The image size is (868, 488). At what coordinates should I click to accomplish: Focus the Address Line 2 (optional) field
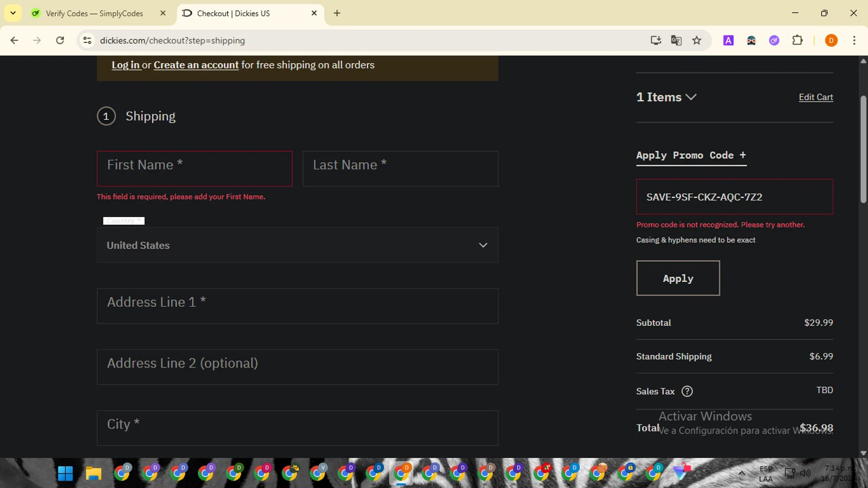[297, 367]
